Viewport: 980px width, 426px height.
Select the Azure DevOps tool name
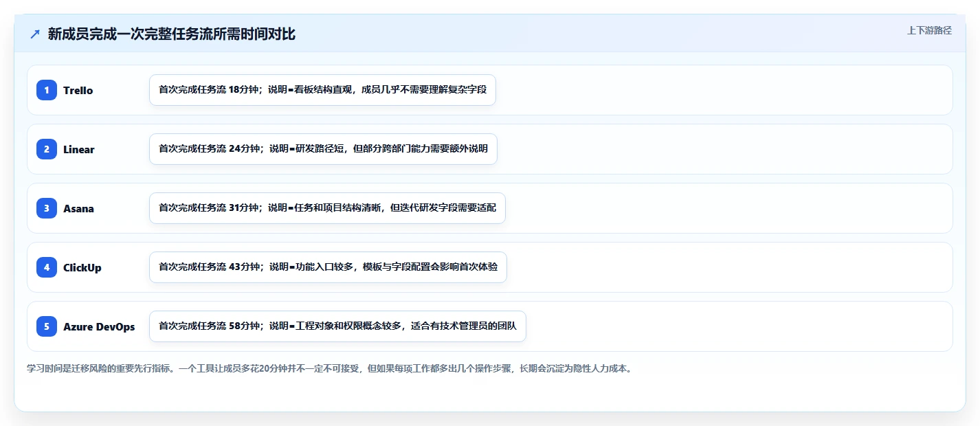99,327
